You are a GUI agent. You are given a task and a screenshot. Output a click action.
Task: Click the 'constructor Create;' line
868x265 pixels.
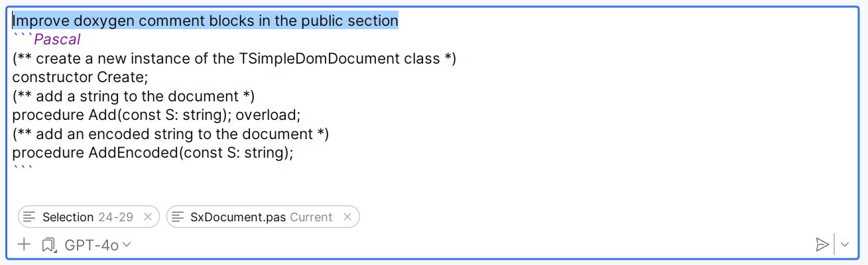(80, 77)
